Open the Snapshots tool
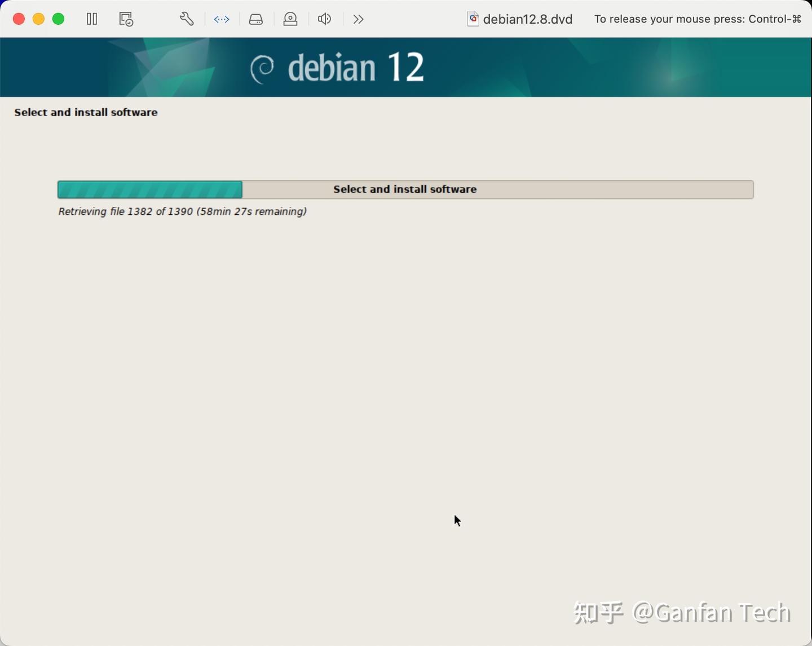This screenshot has height=646, width=812. pos(125,19)
